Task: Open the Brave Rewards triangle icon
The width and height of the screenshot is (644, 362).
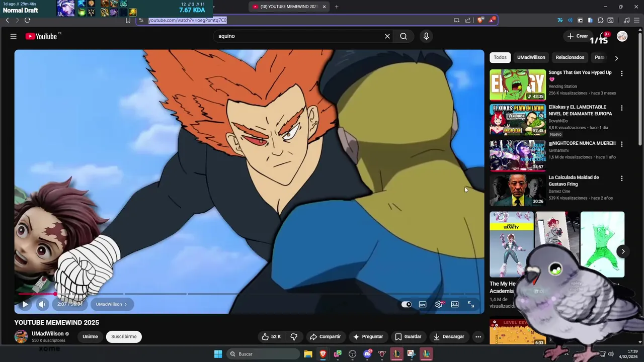Action: [492, 20]
